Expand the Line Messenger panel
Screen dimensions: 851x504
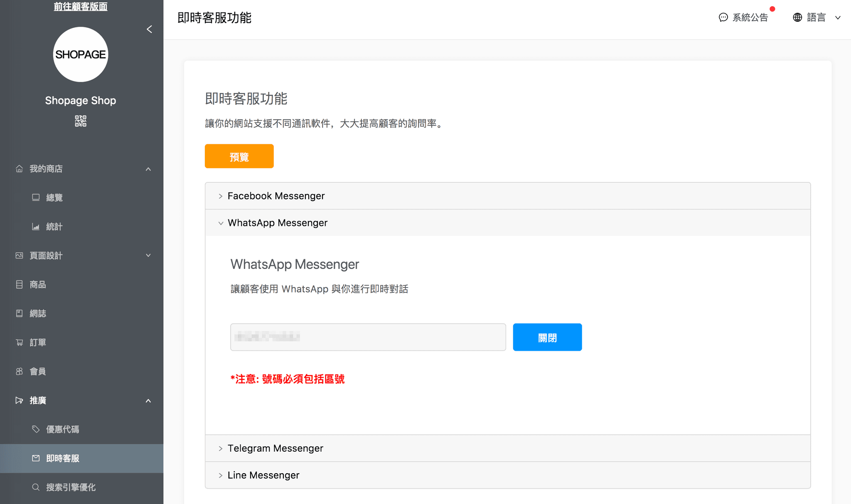508,475
